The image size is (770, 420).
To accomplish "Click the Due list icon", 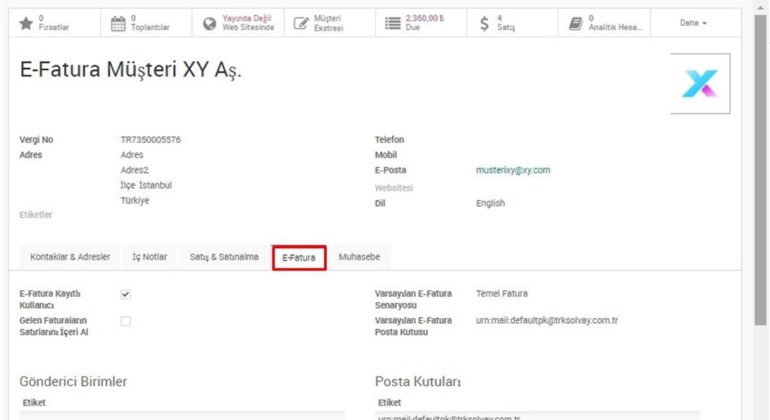I will tap(392, 23).
